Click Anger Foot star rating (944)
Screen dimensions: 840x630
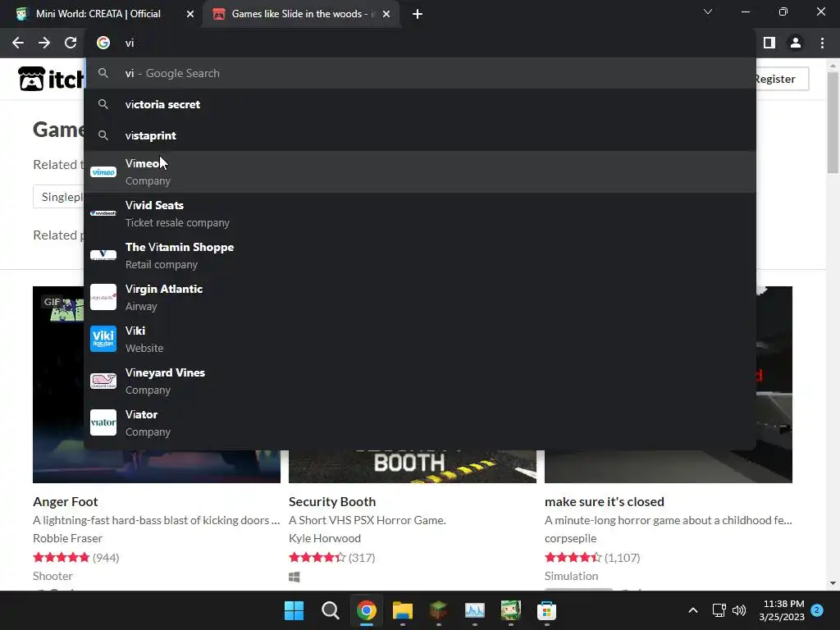coord(75,557)
